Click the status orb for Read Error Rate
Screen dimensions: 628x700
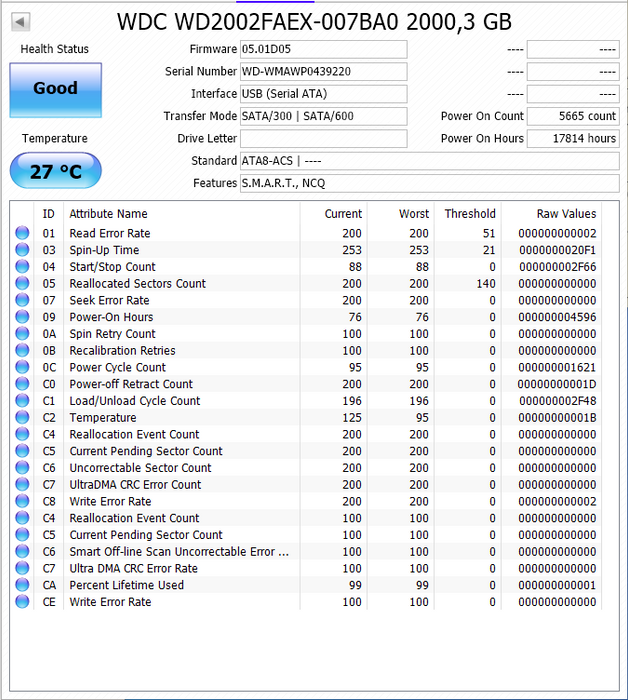click(22, 233)
